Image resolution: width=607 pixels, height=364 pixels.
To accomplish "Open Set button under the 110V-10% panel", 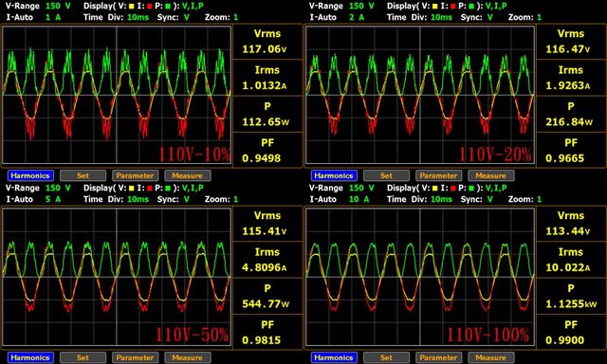I will pyautogui.click(x=83, y=175).
